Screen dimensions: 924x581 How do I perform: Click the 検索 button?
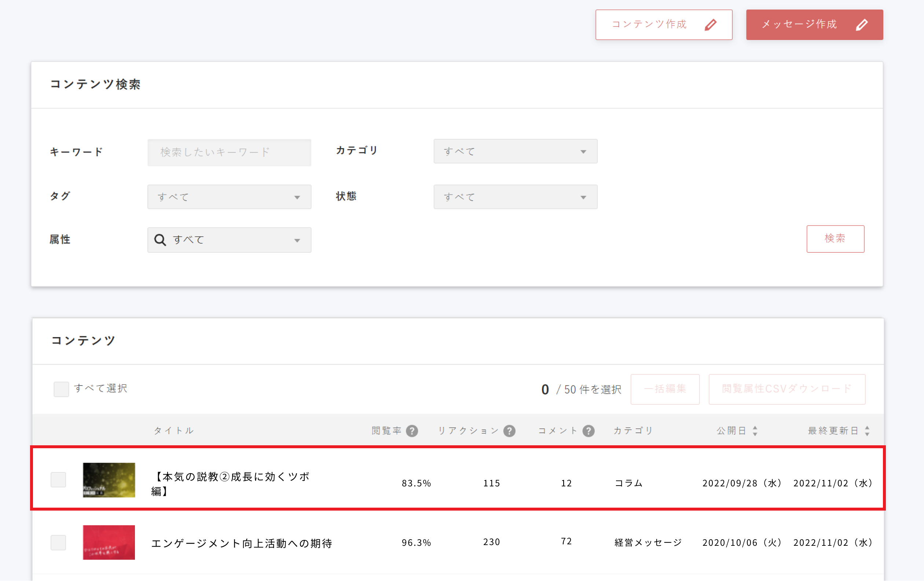click(x=835, y=239)
